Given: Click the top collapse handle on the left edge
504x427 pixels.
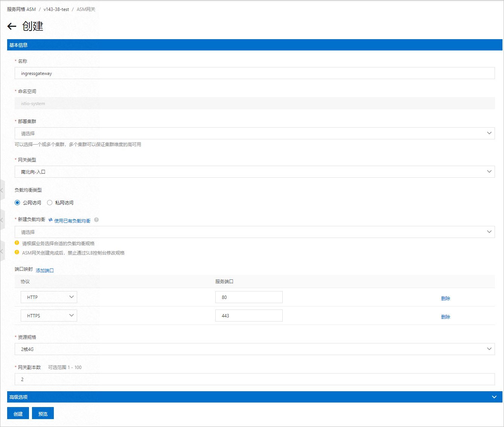Looking at the screenshot, I should point(2,191).
